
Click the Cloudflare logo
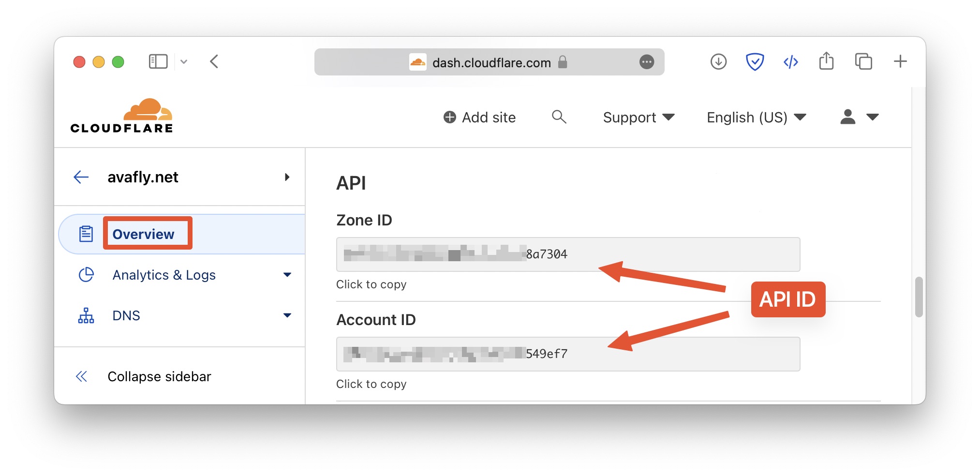(x=121, y=116)
